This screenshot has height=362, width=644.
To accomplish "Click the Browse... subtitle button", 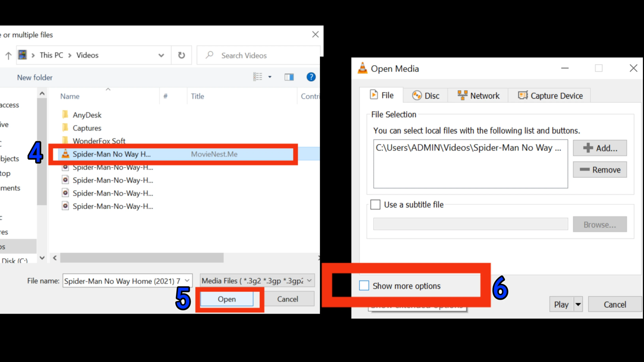I will 600,224.
